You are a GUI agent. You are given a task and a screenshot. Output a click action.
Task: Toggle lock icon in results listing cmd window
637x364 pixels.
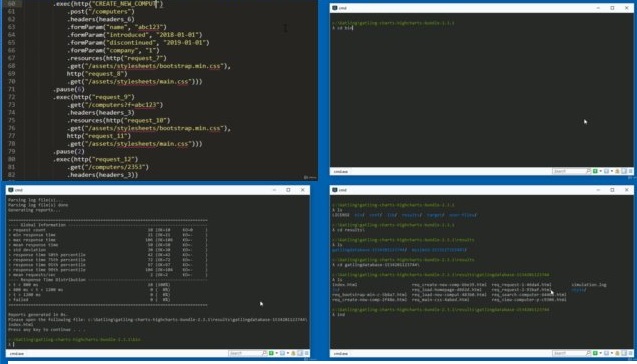617,353
